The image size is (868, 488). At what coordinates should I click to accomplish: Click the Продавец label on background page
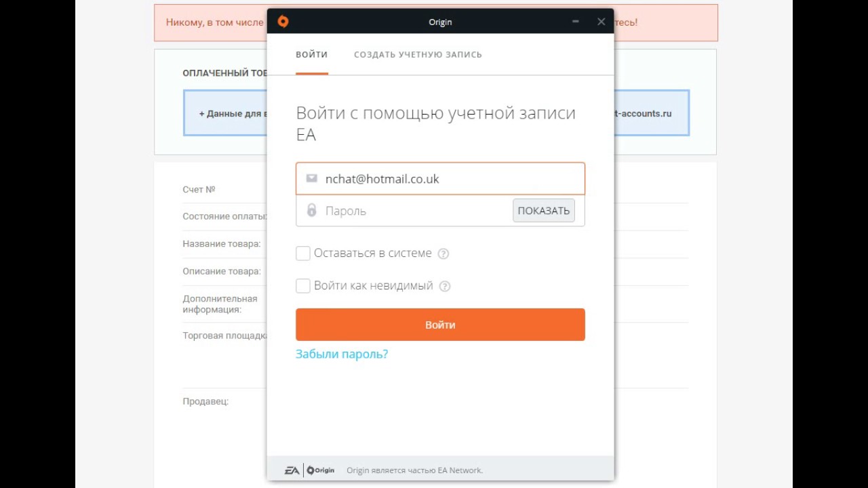(x=205, y=401)
